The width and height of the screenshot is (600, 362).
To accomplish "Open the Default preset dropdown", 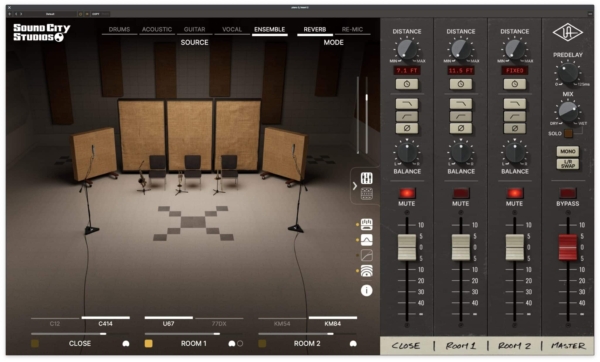I will tap(50, 14).
